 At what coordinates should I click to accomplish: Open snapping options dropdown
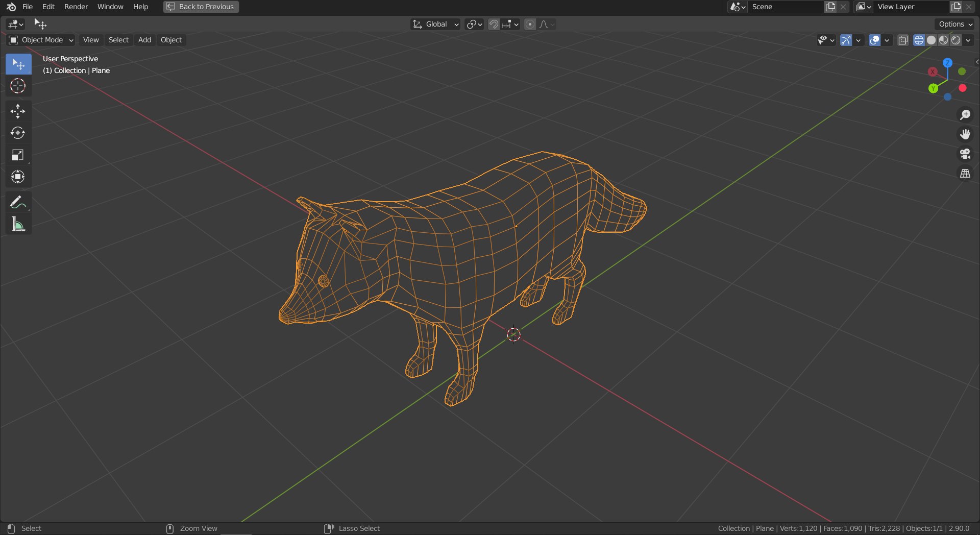[510, 24]
